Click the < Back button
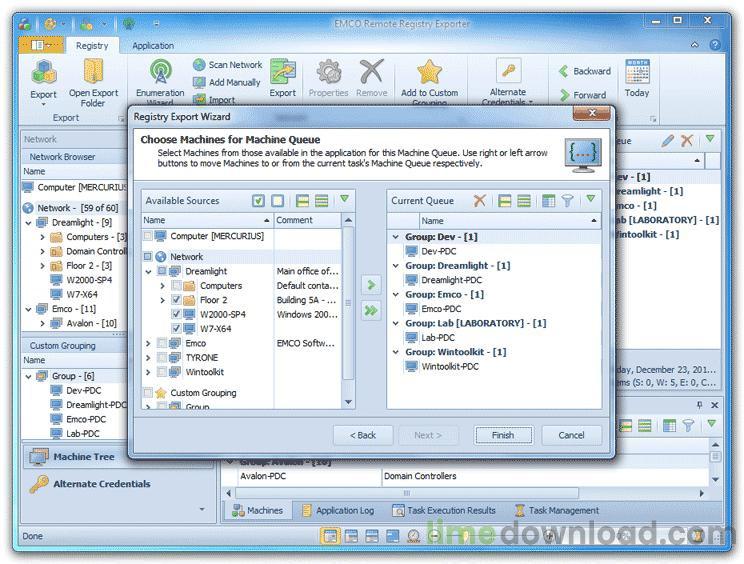Screen dimensions: 744x564 coord(363,435)
